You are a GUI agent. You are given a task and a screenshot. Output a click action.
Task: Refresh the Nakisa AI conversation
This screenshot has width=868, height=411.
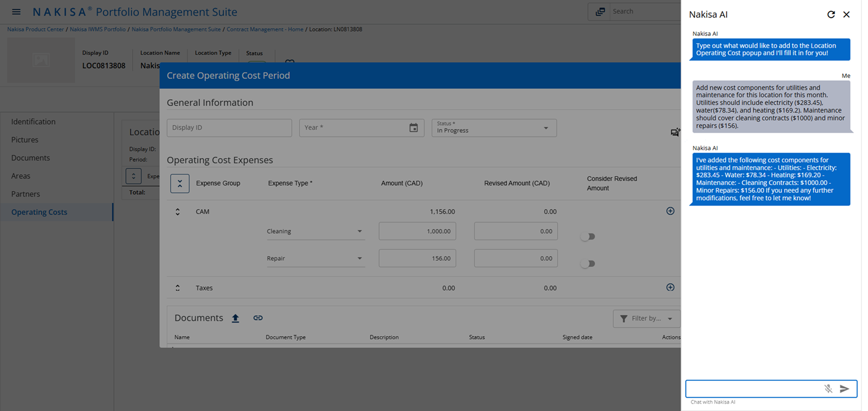831,14
